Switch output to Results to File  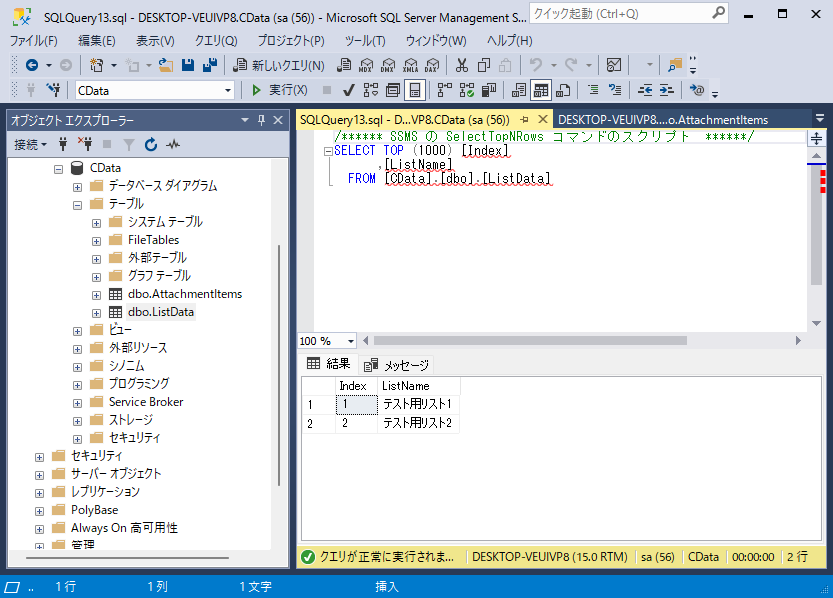tap(563, 90)
